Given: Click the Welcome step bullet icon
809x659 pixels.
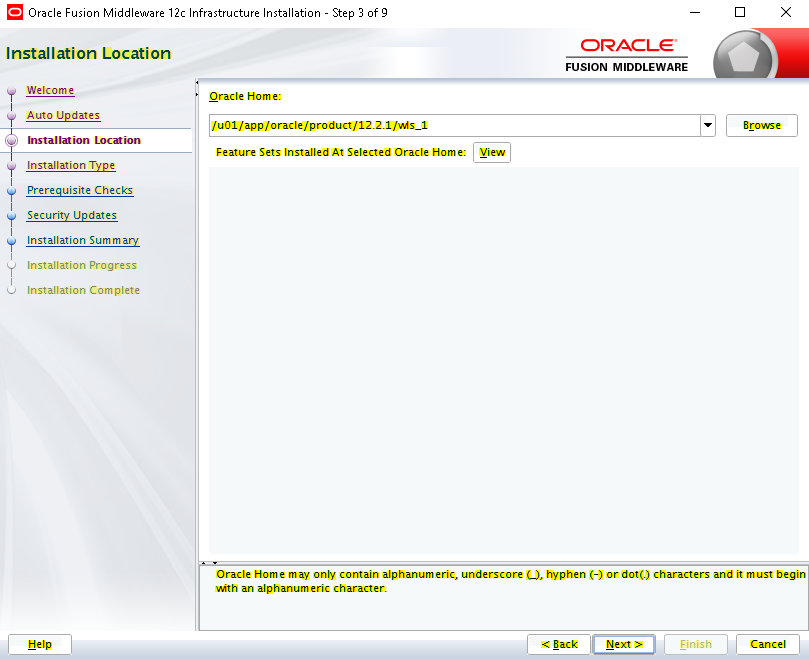Looking at the screenshot, I should 11,91.
